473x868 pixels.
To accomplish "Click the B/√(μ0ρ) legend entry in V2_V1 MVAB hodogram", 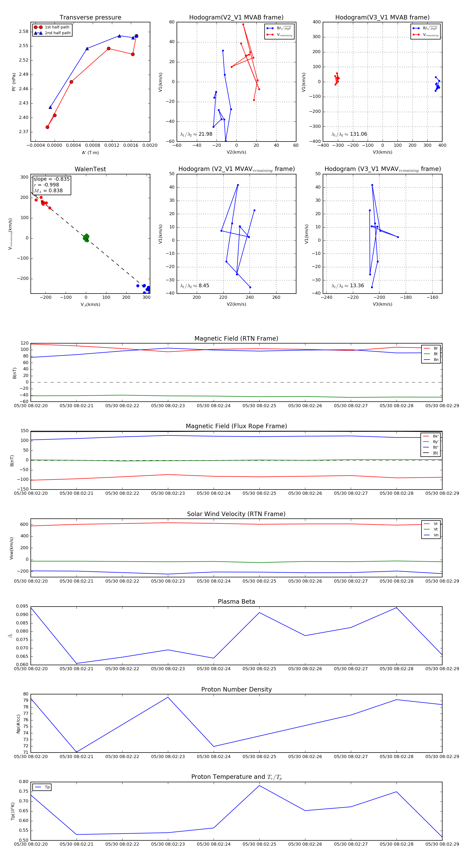I will pyautogui.click(x=279, y=28).
